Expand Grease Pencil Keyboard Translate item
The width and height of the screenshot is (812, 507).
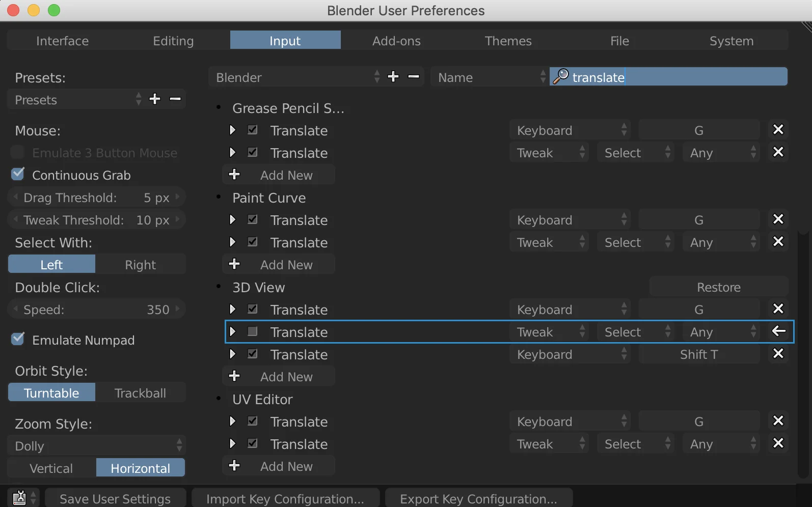[233, 130]
